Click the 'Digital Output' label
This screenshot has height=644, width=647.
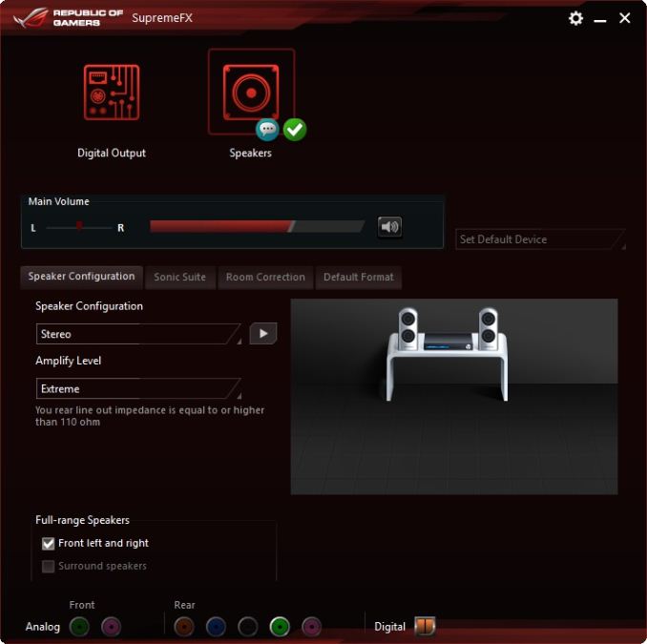[112, 153]
